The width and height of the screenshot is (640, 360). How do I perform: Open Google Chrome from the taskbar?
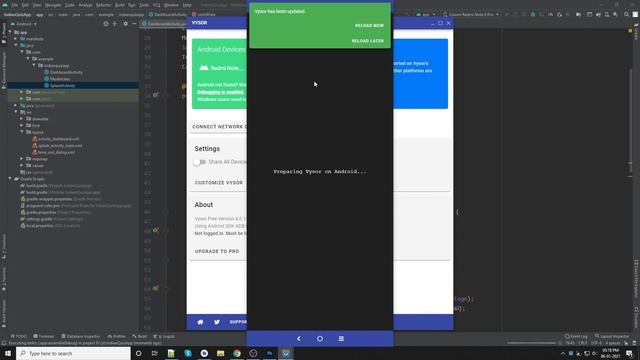237,353
